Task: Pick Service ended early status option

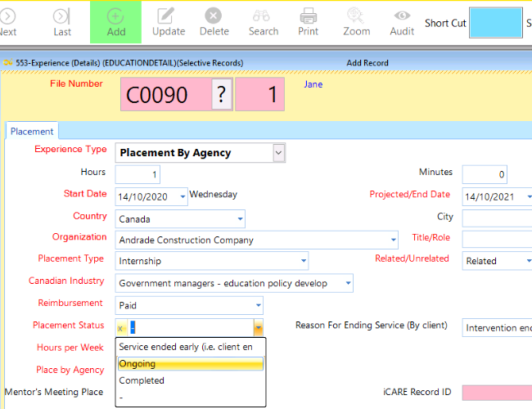Action: pyautogui.click(x=190, y=347)
